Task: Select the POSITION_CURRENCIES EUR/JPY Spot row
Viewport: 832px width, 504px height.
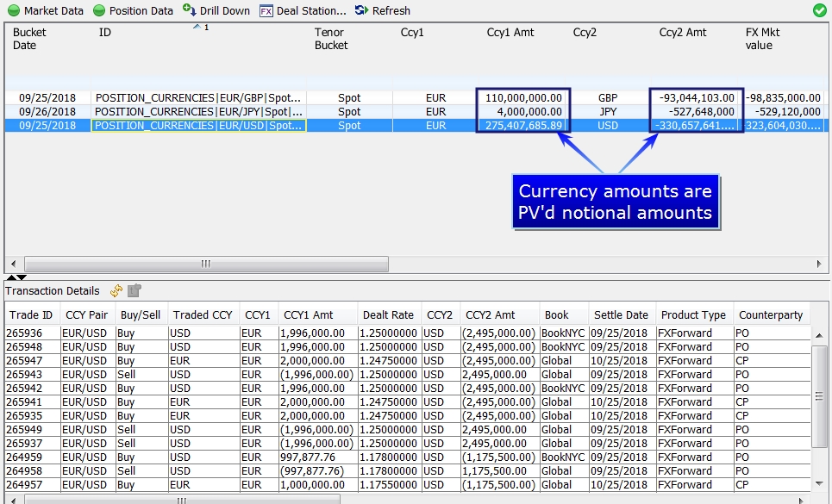Action: click(x=416, y=111)
